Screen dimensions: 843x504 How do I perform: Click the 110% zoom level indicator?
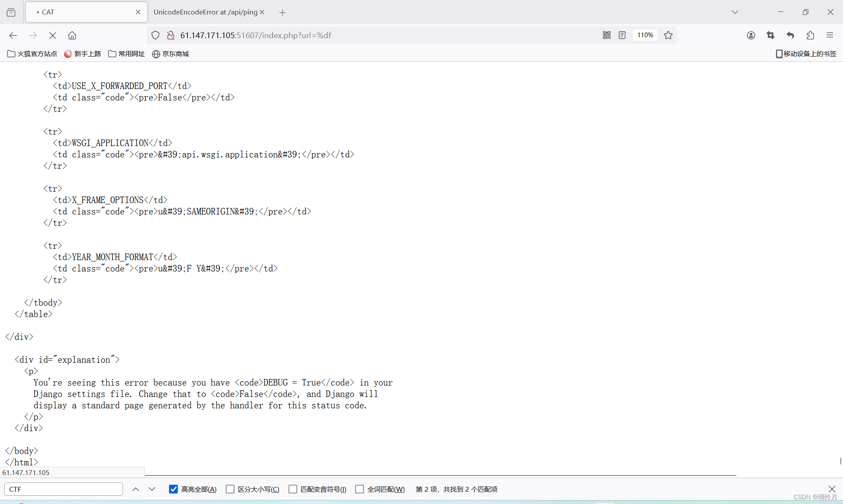click(x=645, y=35)
